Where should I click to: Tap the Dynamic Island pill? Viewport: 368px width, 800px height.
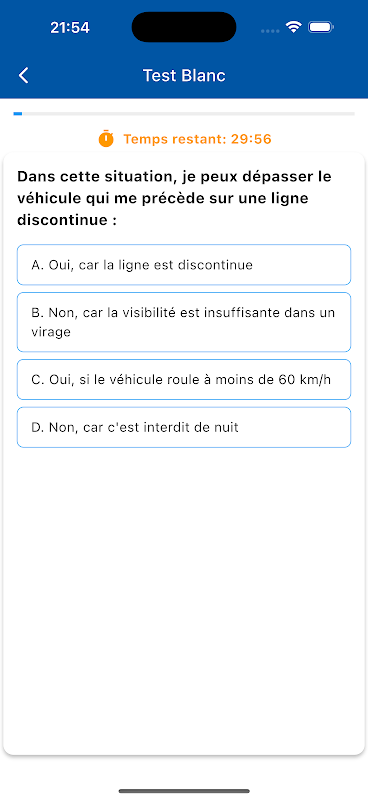[184, 27]
